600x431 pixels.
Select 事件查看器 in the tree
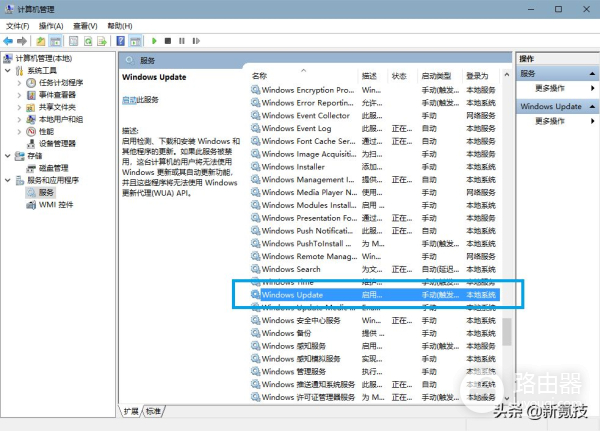(x=57, y=95)
